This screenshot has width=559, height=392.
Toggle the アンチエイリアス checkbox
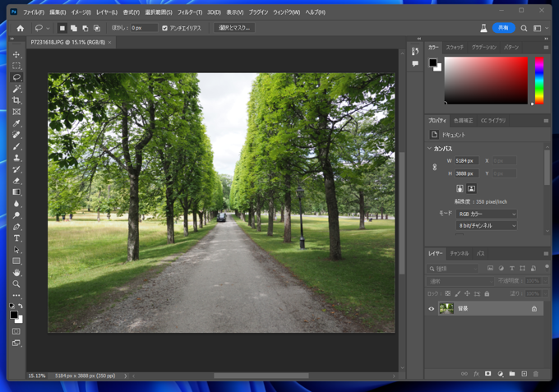[165, 28]
